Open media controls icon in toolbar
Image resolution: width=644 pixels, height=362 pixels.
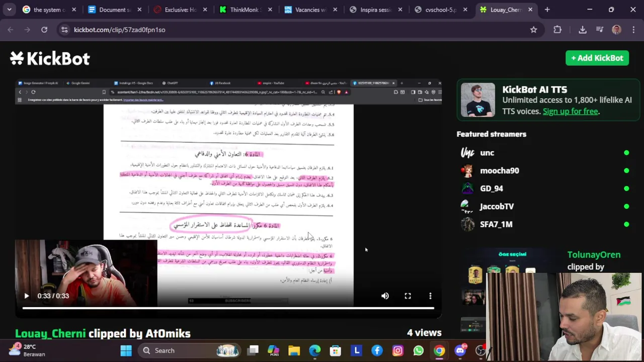point(600,30)
